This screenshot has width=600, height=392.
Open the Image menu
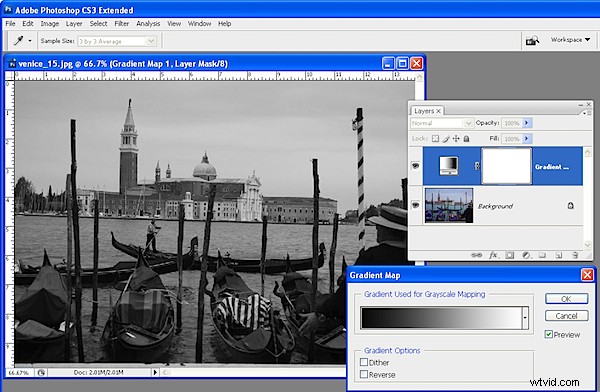(50, 24)
